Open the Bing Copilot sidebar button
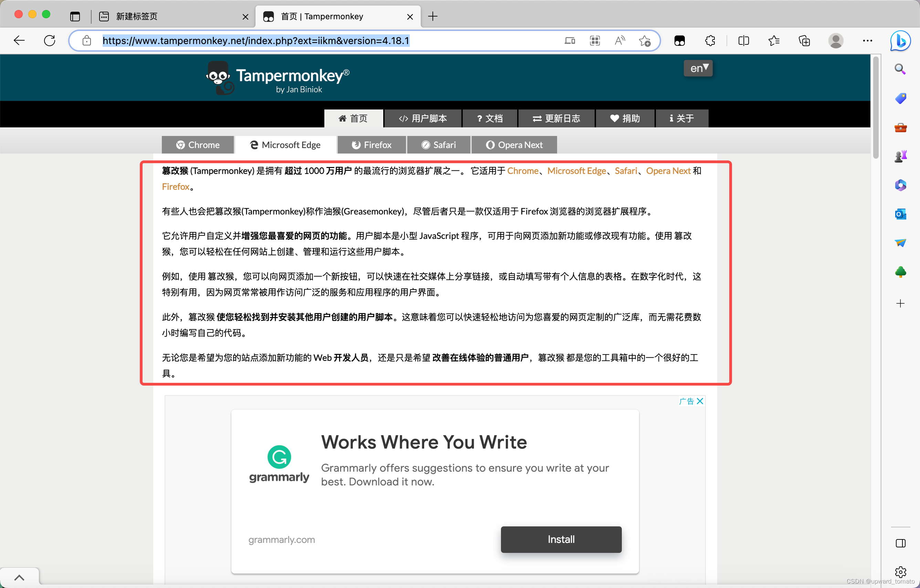 [900, 41]
